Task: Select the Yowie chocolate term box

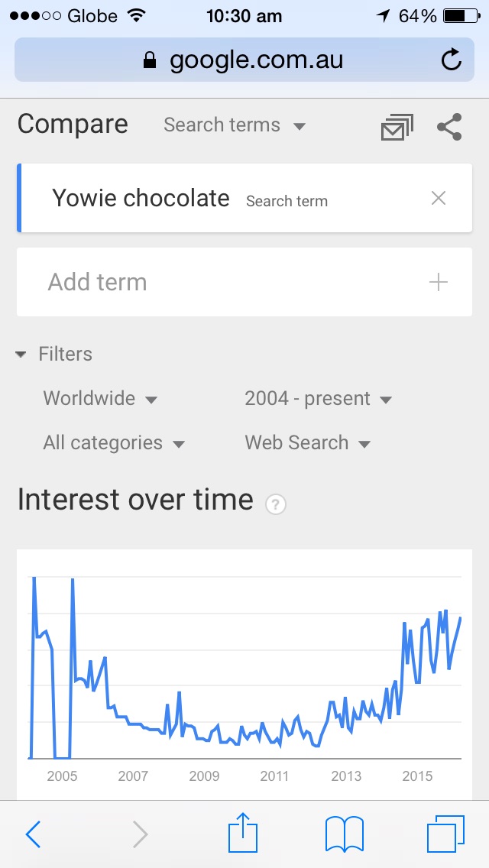Action: [244, 198]
